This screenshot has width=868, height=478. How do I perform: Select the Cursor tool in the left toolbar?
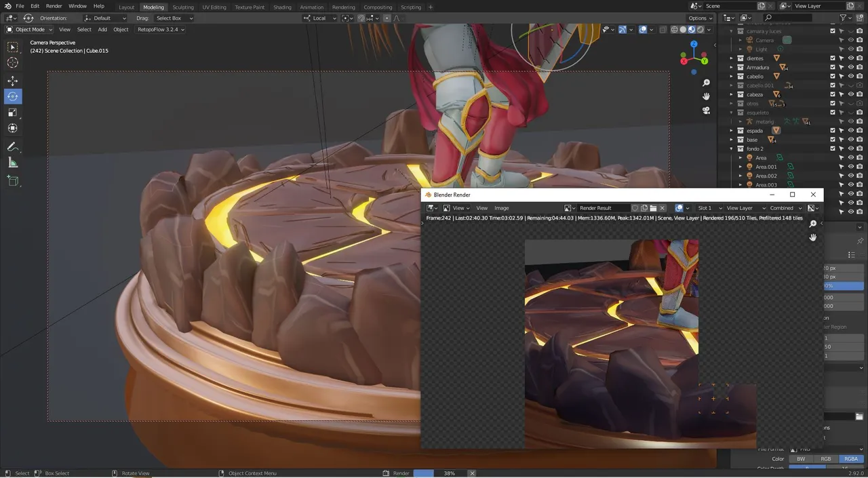pos(13,62)
